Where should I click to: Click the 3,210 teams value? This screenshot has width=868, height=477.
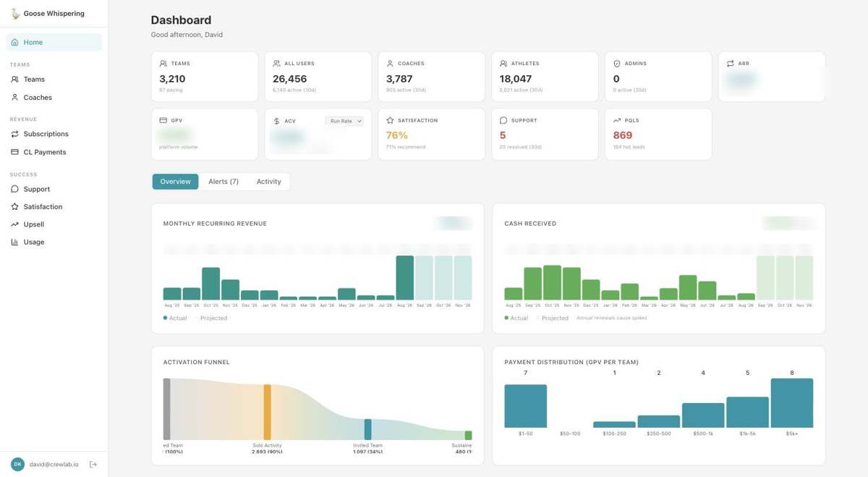(172, 79)
